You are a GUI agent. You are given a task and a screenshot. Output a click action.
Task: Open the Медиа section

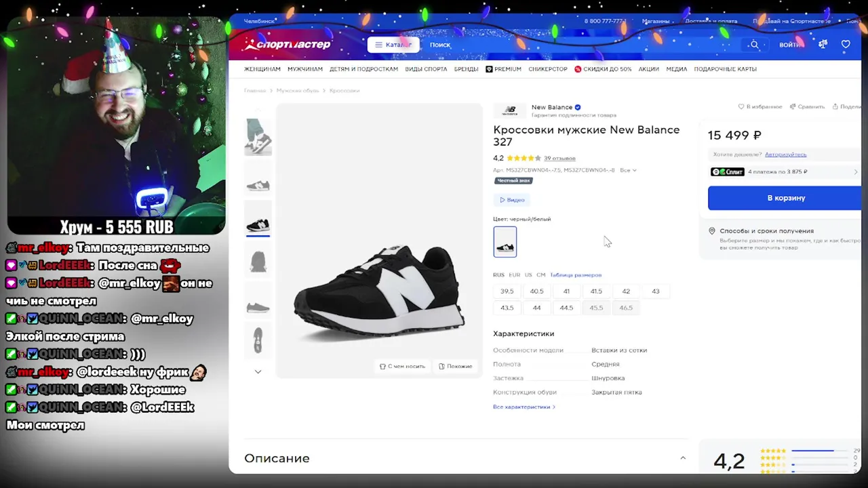click(676, 69)
